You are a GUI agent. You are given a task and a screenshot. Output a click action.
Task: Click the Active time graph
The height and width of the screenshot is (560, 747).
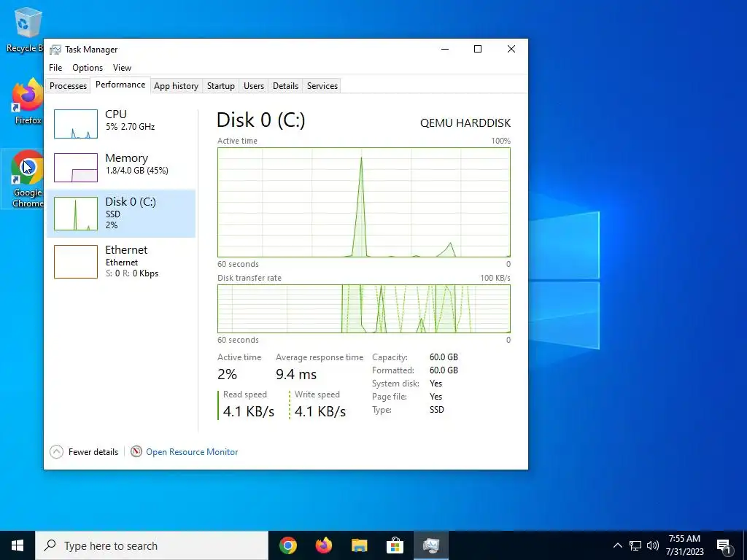pos(363,203)
